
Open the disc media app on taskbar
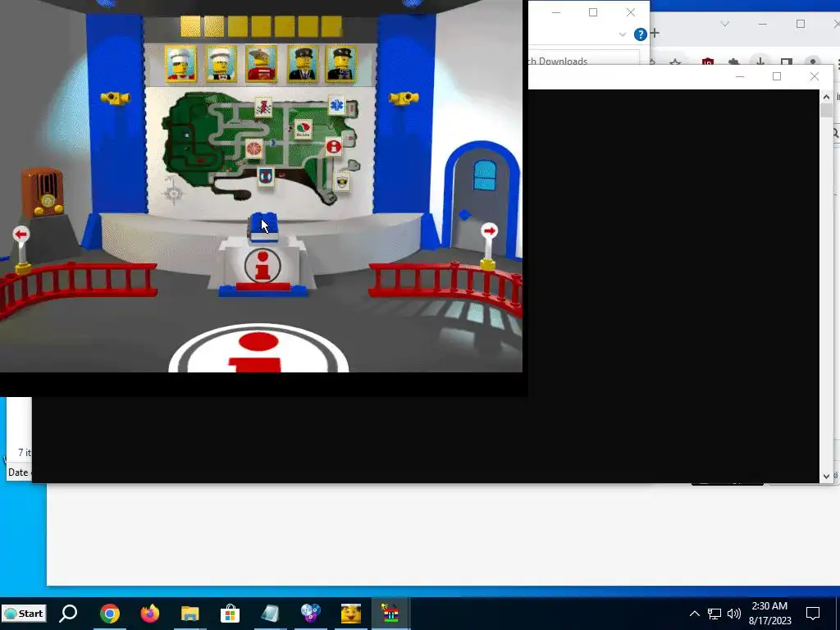[311, 614]
